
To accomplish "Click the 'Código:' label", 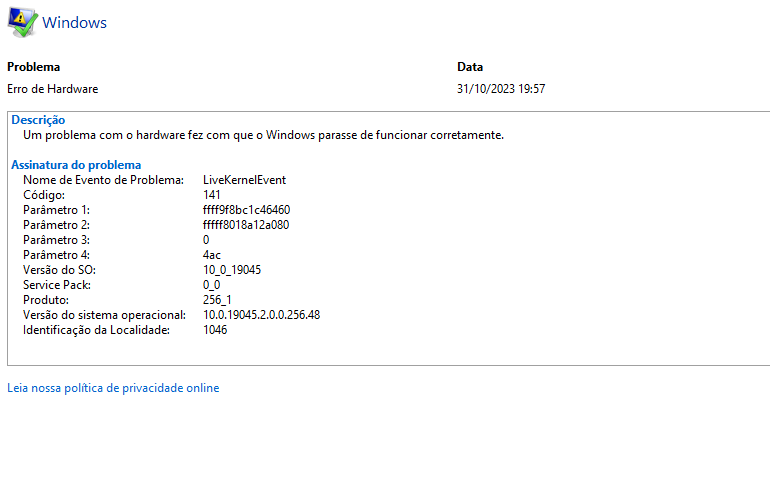I will click(44, 195).
